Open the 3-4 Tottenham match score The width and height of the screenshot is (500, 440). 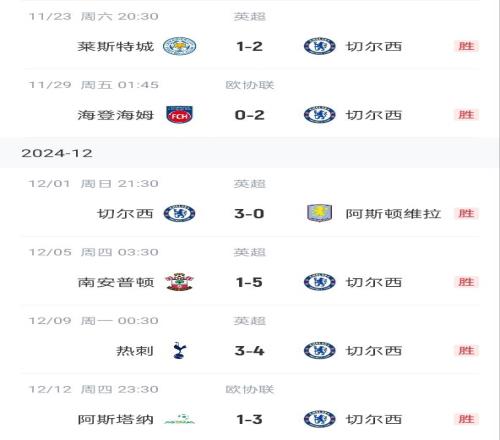click(x=249, y=351)
